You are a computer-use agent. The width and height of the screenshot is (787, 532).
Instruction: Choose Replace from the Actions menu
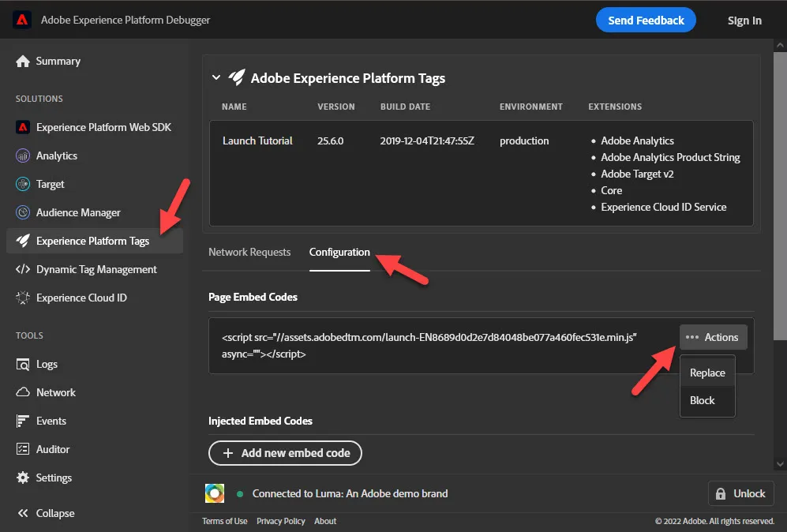pos(707,373)
